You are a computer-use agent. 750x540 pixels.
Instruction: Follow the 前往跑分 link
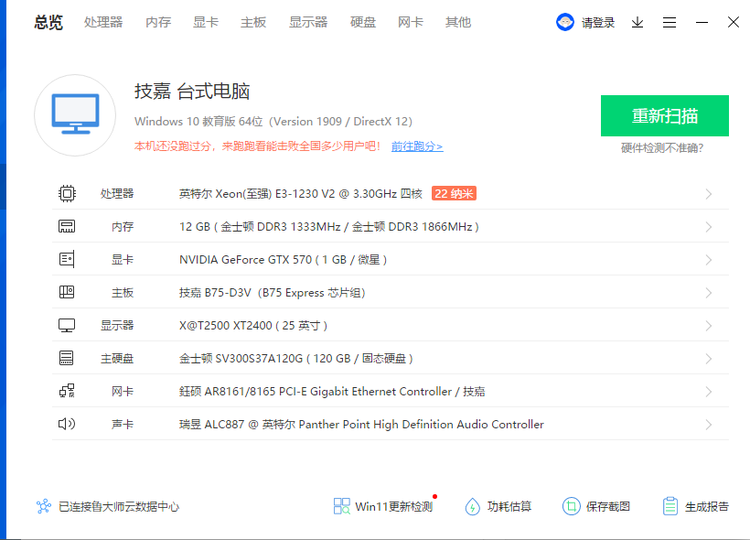pyautogui.click(x=416, y=146)
